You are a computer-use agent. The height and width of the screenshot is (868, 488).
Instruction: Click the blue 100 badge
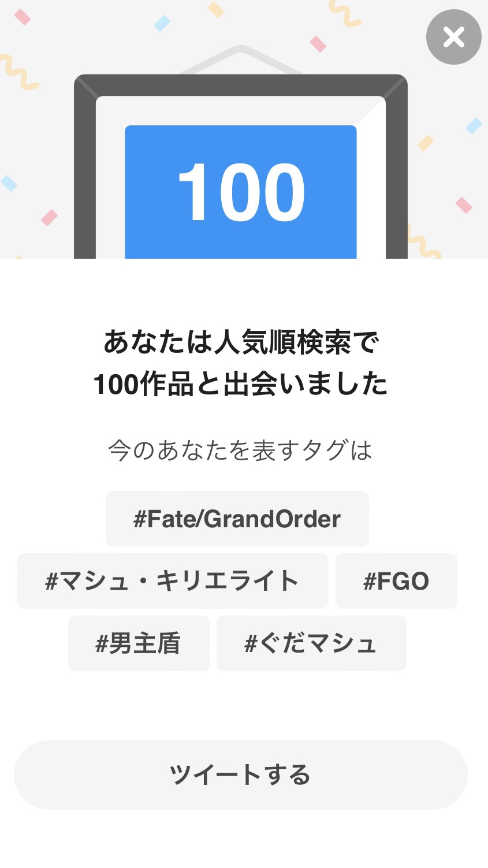[240, 192]
